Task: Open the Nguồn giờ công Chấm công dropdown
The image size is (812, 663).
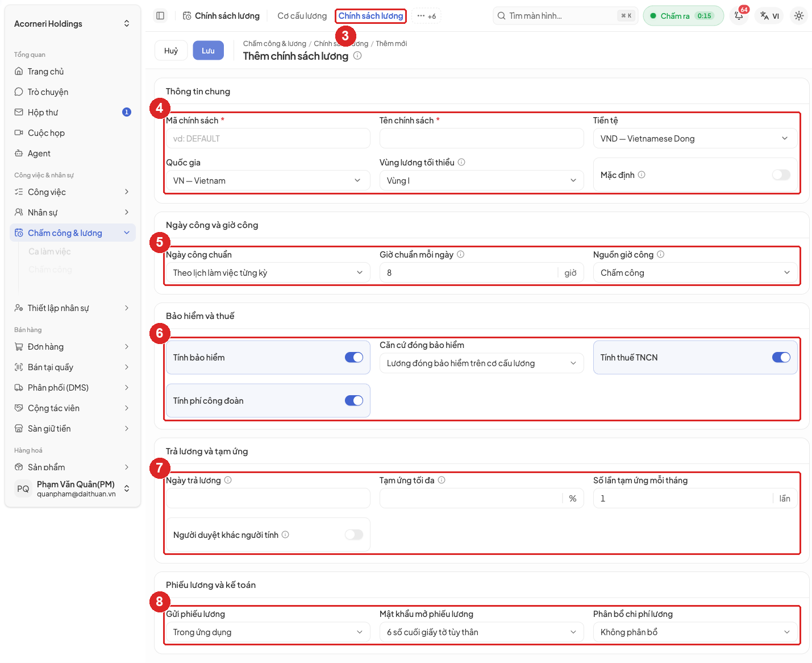Action: click(695, 273)
